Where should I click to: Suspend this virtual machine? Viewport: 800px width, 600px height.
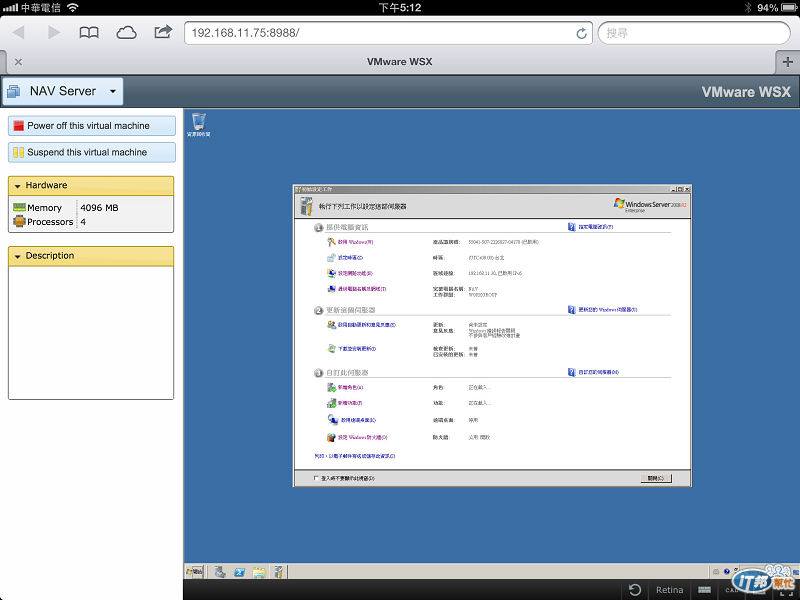[x=92, y=152]
